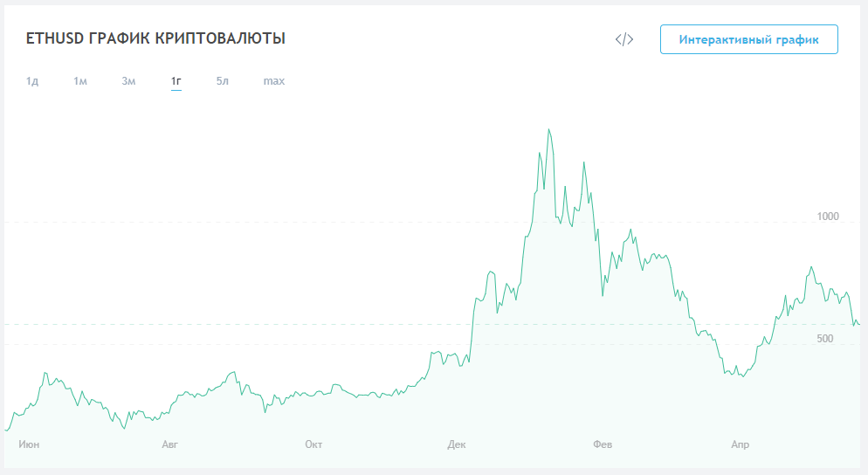Select the active 1г period tab
The image size is (868, 475).
(x=176, y=81)
